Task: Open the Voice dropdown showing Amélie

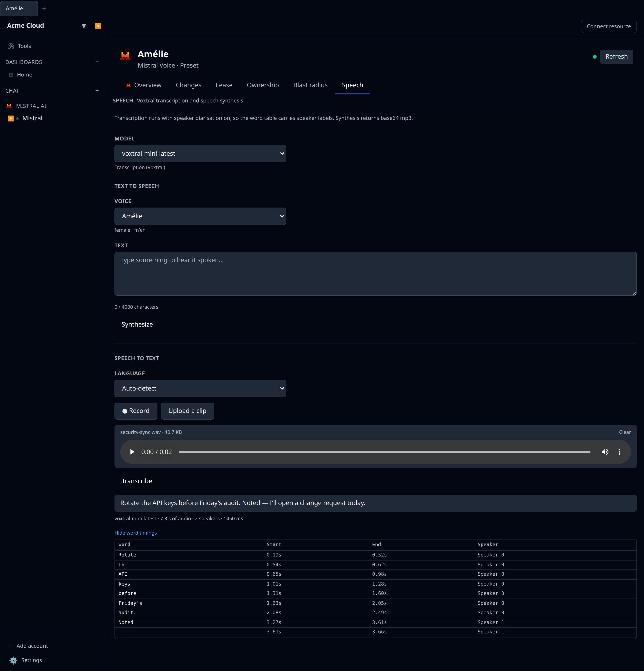Action: 200,216
